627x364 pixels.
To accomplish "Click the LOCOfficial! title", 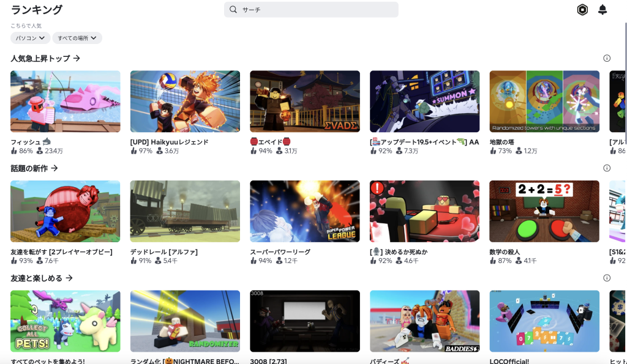I will [x=509, y=361].
